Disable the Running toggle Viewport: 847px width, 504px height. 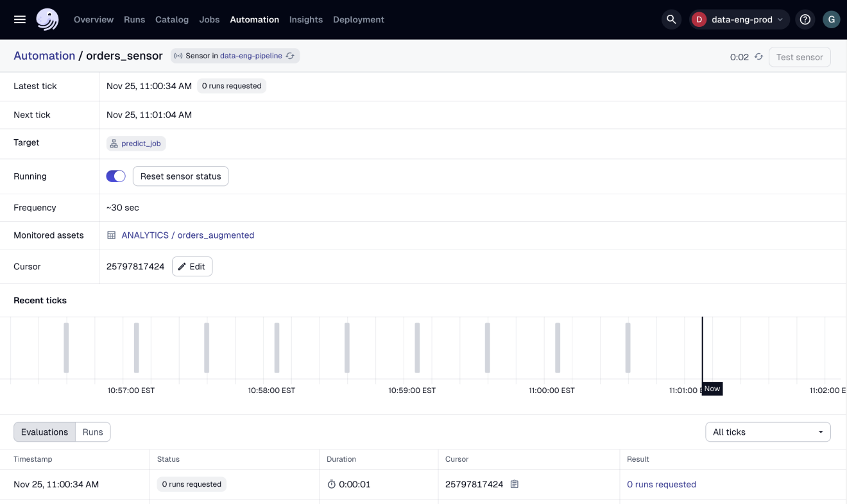[x=116, y=176]
